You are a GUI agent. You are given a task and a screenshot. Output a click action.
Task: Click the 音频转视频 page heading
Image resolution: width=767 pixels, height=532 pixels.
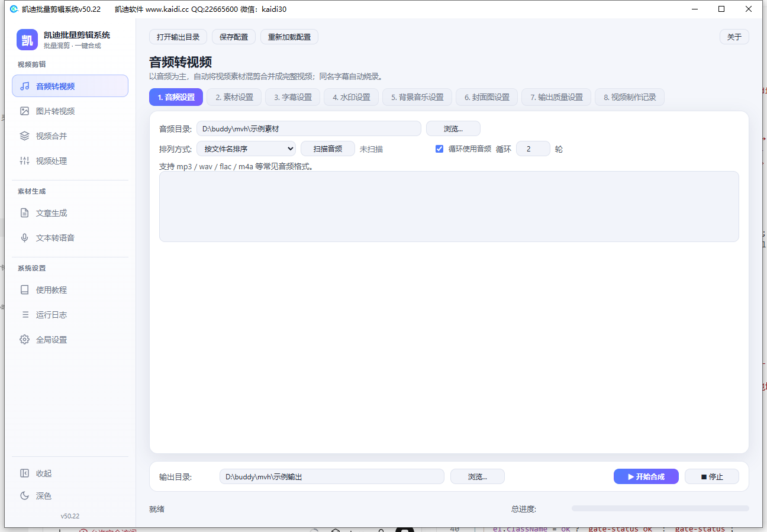[181, 62]
